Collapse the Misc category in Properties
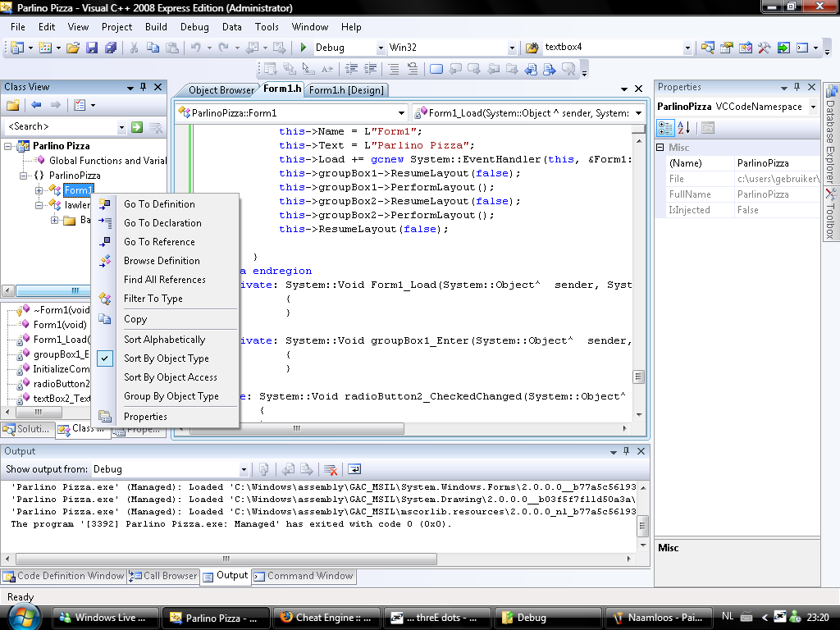Image resolution: width=840 pixels, height=630 pixels. click(x=661, y=148)
